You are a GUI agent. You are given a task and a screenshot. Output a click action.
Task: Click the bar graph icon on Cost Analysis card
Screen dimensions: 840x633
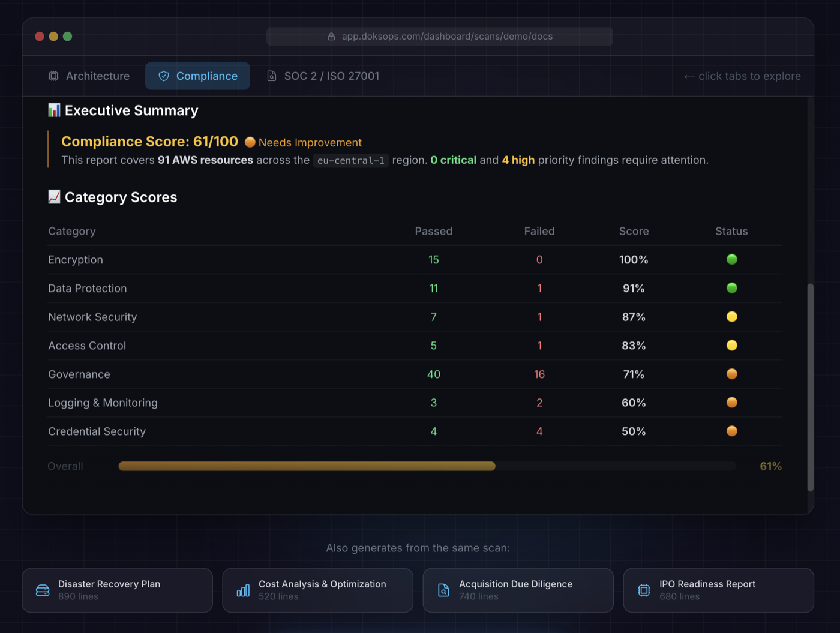[242, 590]
